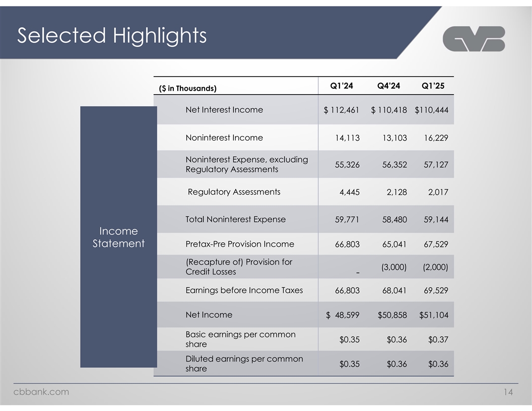Screen dimensions: 532x411
Task: Select the 'Total Noninterest Expense' row label
Action: pyautogui.click(x=235, y=220)
